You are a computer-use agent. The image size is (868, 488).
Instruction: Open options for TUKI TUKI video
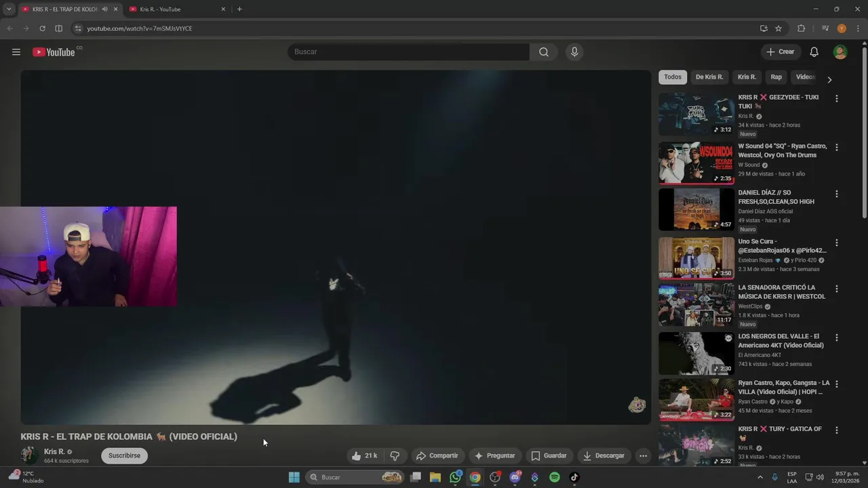tap(836, 98)
